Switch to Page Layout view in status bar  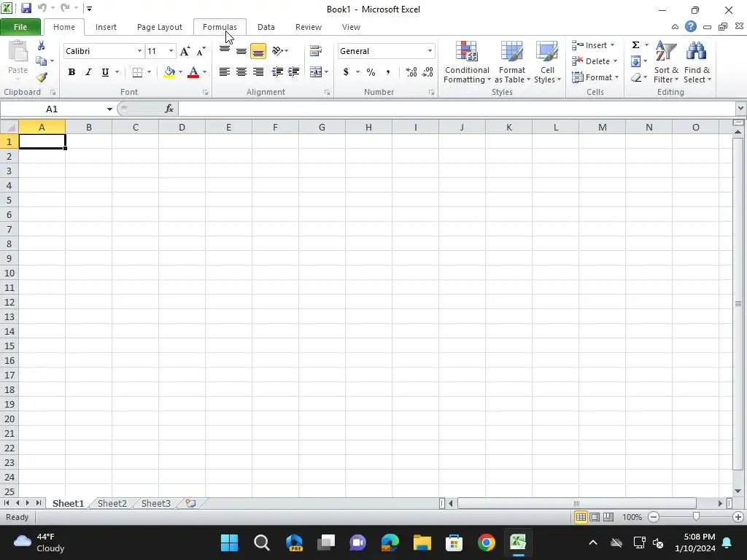(595, 517)
